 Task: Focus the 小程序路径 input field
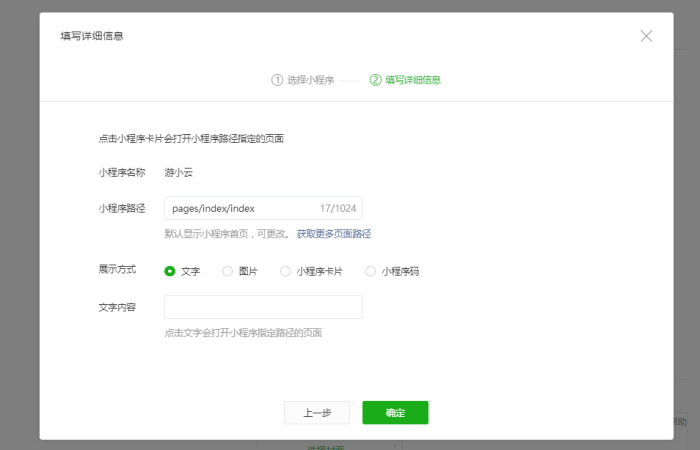click(263, 208)
